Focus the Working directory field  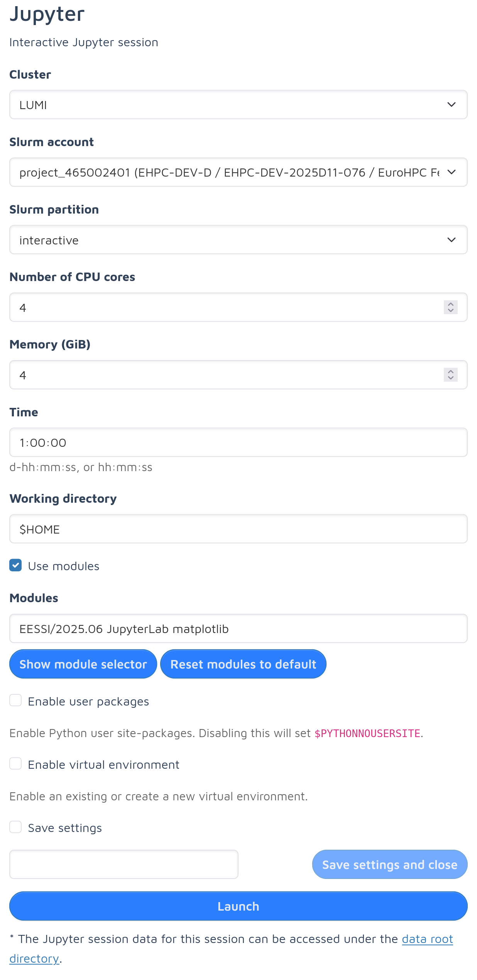(x=238, y=529)
